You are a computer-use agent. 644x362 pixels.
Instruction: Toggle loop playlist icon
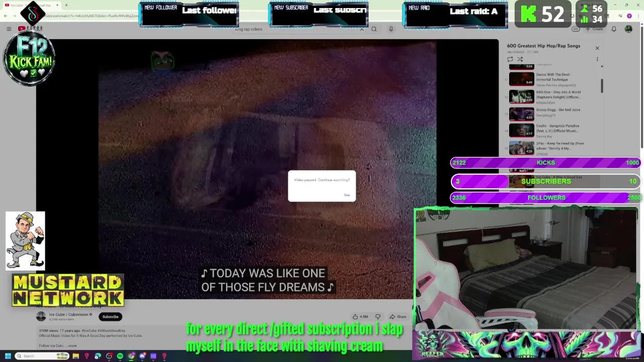coord(510,59)
